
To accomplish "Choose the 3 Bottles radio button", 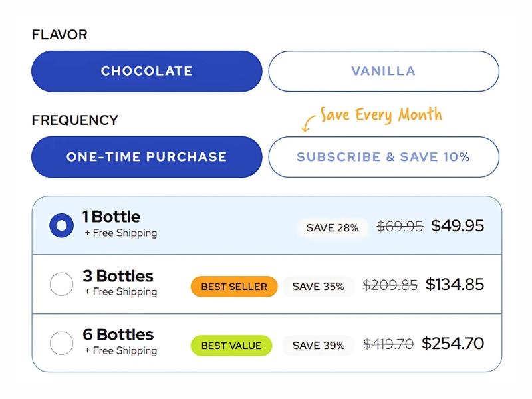I will click(x=62, y=285).
